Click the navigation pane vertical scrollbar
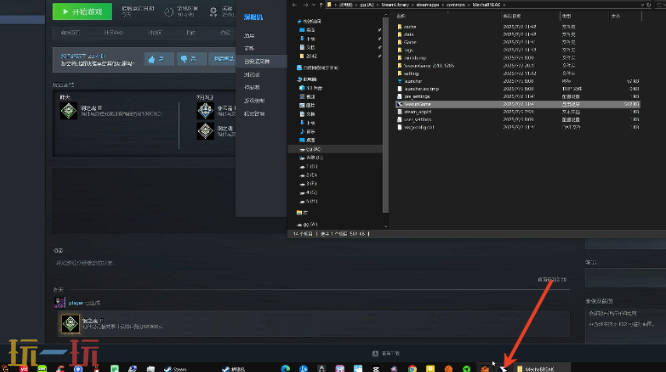The image size is (666, 372). tap(386, 115)
